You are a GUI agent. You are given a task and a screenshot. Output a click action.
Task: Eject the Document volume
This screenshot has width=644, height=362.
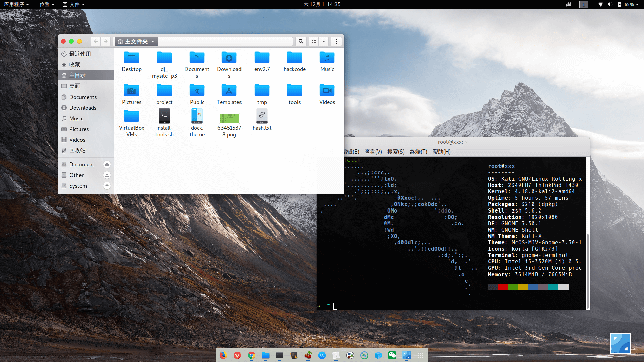(107, 164)
